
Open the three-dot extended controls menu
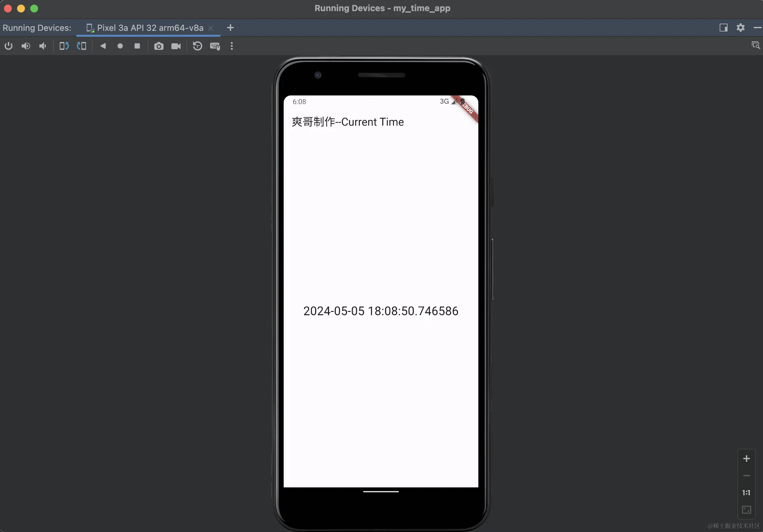[232, 46]
